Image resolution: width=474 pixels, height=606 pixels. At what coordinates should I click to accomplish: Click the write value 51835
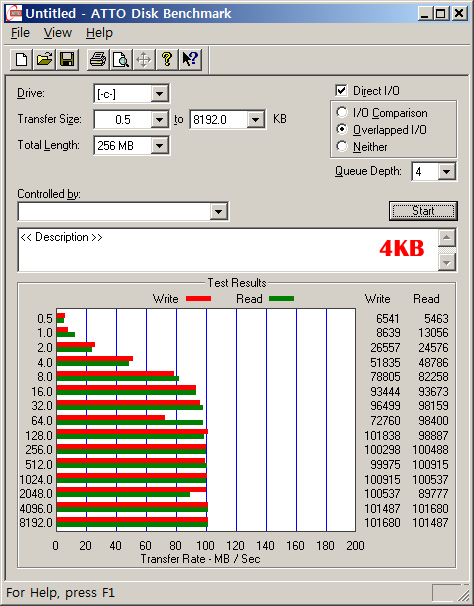pos(385,363)
